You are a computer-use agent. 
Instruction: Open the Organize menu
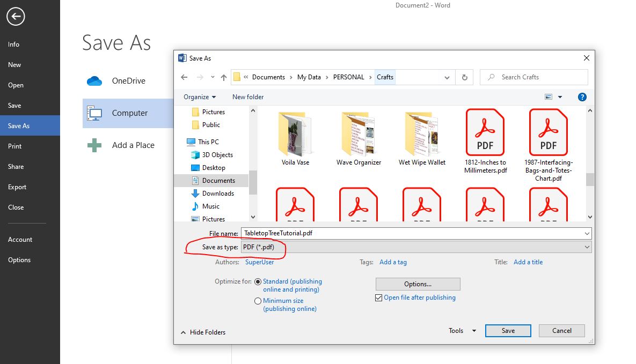pyautogui.click(x=199, y=97)
